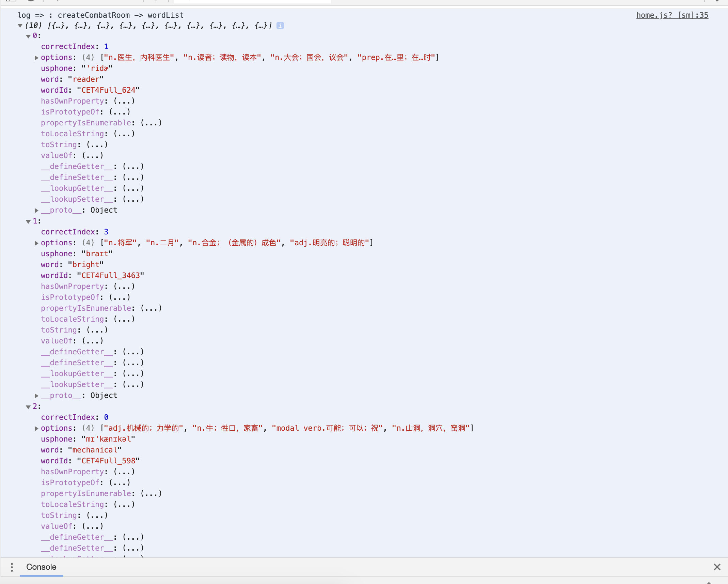Collapse array item 0
The height and width of the screenshot is (584, 728).
point(28,36)
